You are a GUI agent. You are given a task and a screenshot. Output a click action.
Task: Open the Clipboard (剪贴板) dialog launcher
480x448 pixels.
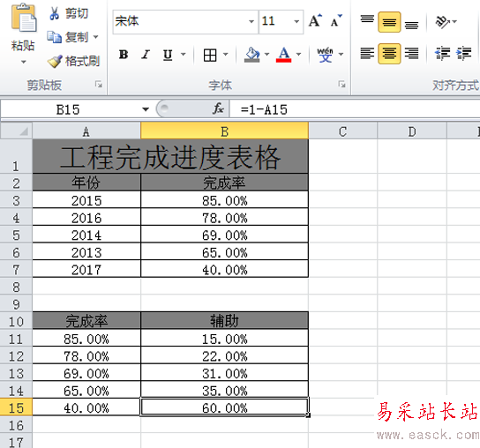99,84
